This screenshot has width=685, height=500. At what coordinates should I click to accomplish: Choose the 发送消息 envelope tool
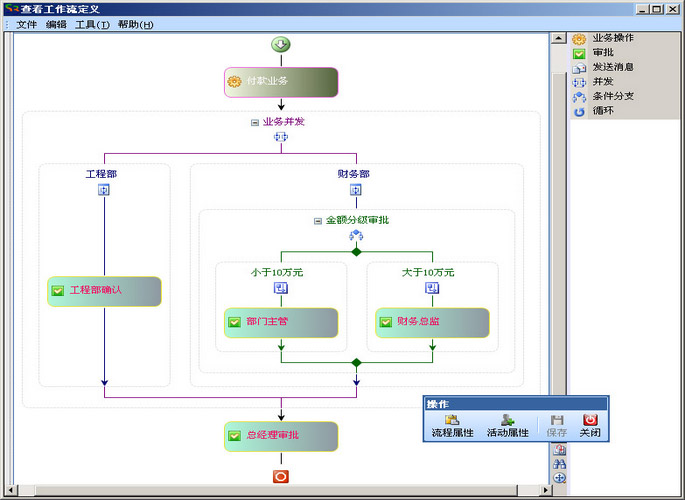click(579, 68)
